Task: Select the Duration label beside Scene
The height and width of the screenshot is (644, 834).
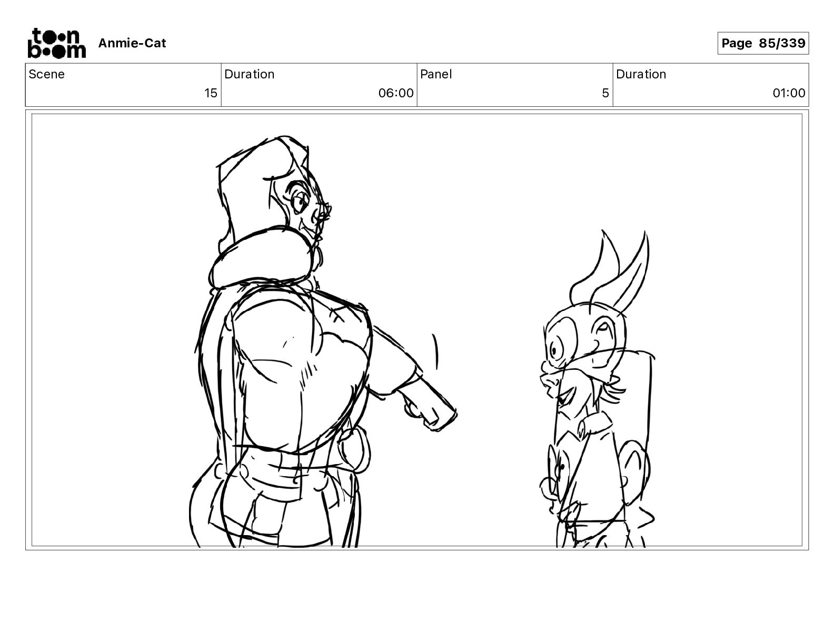Action: [250, 74]
